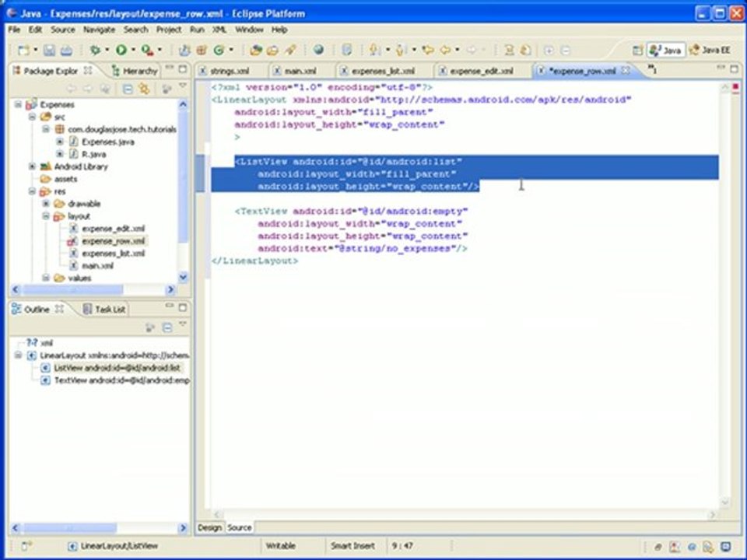Collapse the layout folder node
The height and width of the screenshot is (560, 747).
(x=46, y=215)
